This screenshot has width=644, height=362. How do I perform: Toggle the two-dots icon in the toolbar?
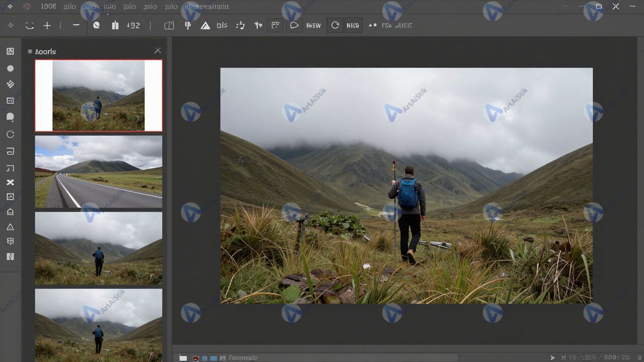[372, 25]
